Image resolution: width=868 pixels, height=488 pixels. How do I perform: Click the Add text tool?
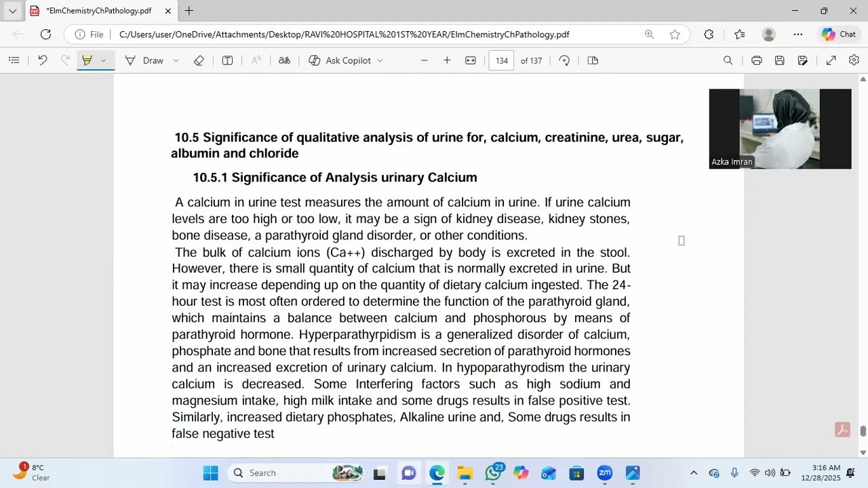tap(228, 60)
